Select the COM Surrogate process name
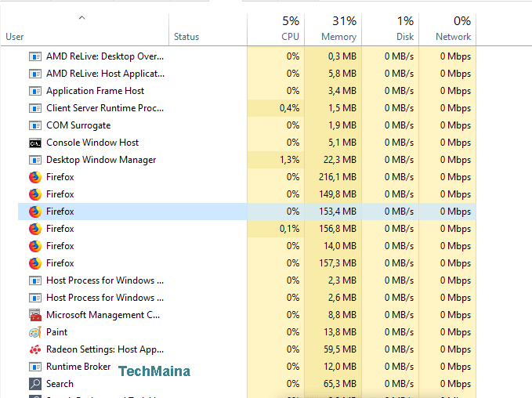Viewport: 532px width, 398px height. click(78, 125)
